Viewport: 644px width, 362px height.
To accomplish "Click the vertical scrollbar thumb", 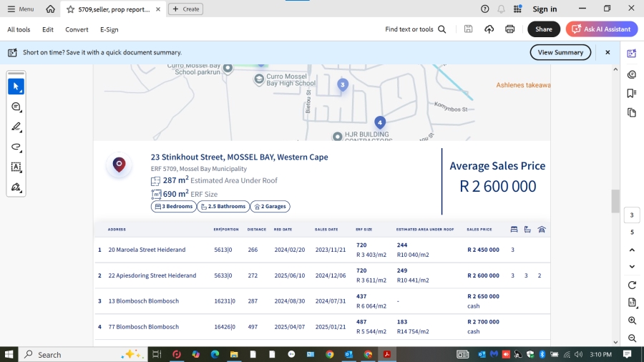I will point(615,201).
